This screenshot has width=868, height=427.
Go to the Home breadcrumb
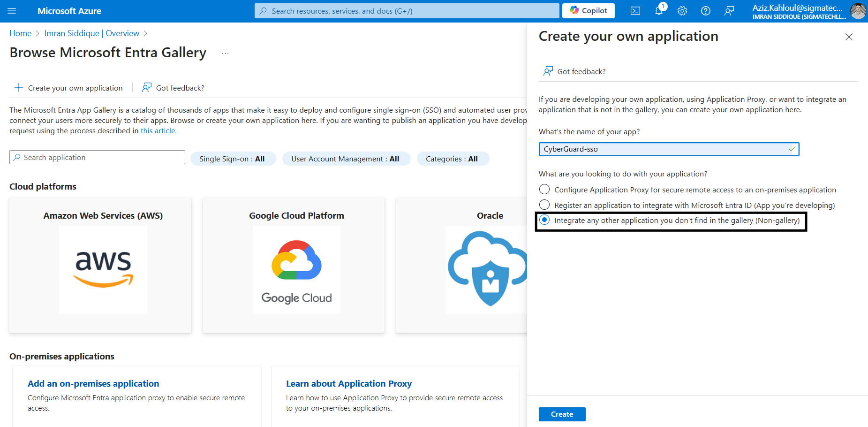click(20, 33)
